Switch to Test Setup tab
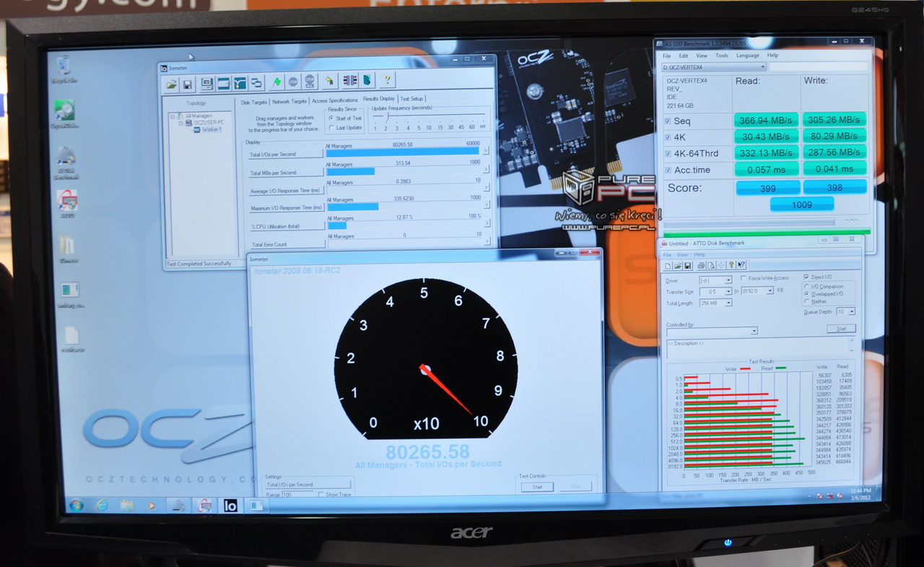This screenshot has height=567, width=924. coord(411,98)
